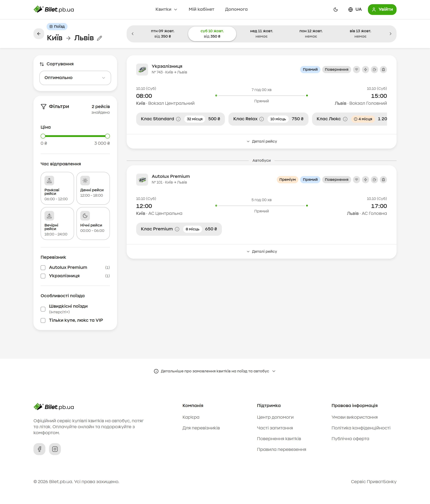This screenshot has height=504, width=430.
Task: Expand Деталі рейсу for train 743
Action: pyautogui.click(x=262, y=141)
